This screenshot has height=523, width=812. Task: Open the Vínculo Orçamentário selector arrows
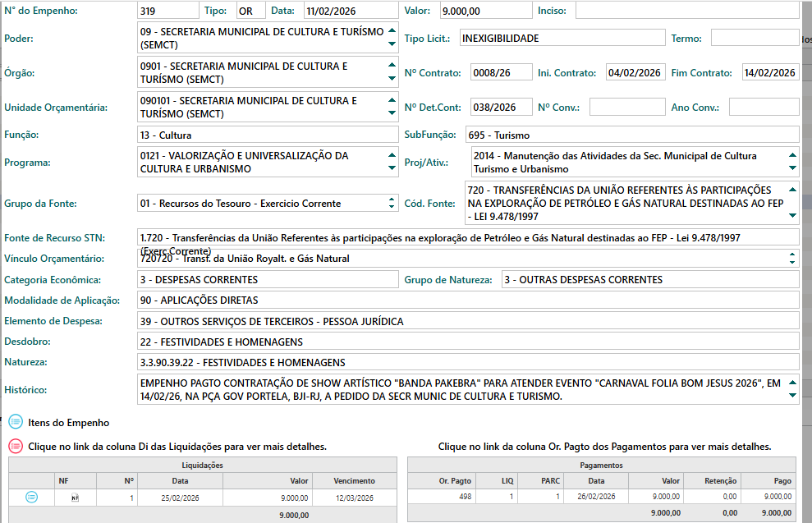[x=792, y=259]
